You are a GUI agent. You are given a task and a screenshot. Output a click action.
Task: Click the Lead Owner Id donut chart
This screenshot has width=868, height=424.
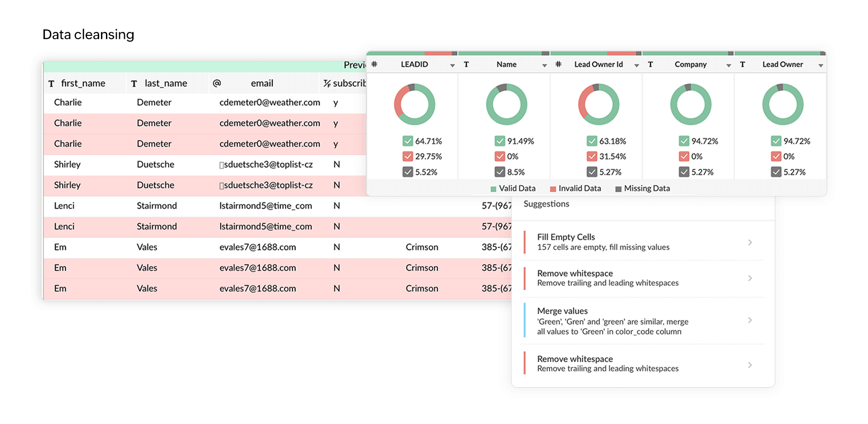pyautogui.click(x=599, y=104)
